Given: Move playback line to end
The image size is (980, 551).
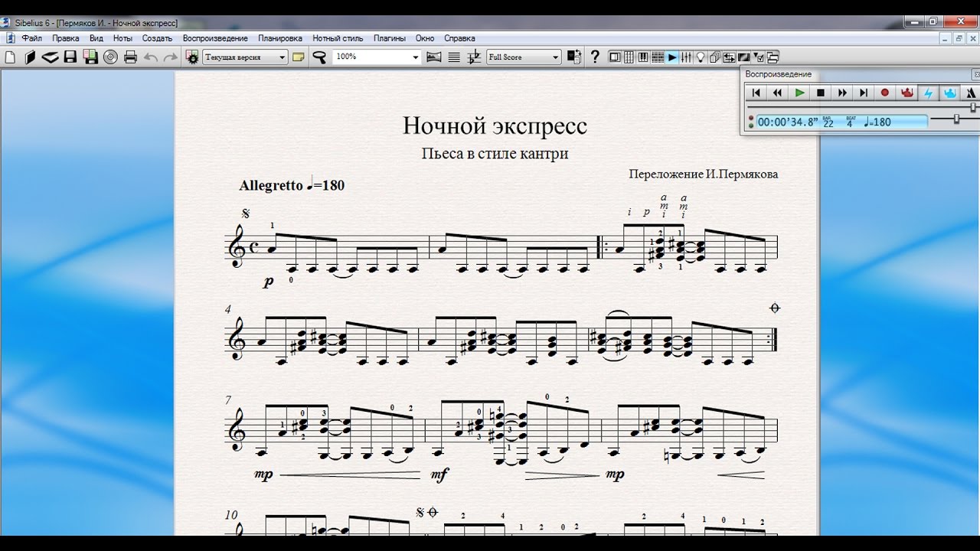Looking at the screenshot, I should (864, 93).
